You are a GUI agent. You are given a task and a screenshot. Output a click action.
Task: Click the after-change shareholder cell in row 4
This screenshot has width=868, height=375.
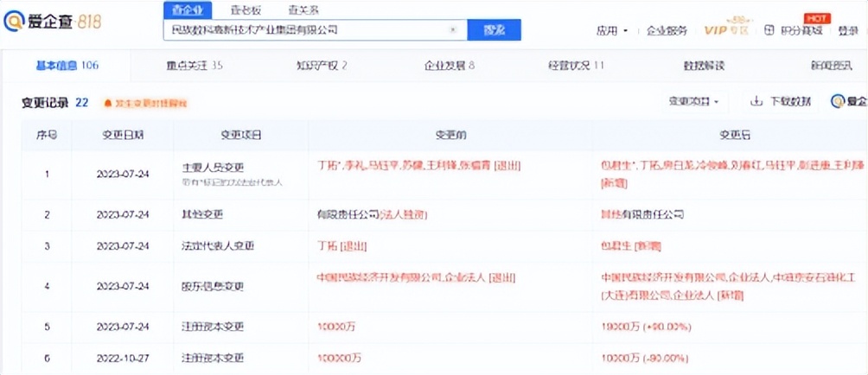point(731,287)
